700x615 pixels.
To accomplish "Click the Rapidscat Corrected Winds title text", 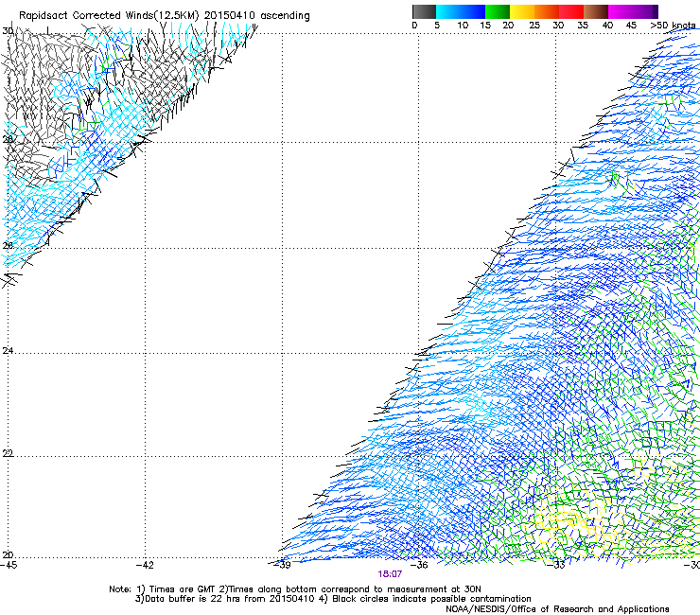I will pos(165,16).
